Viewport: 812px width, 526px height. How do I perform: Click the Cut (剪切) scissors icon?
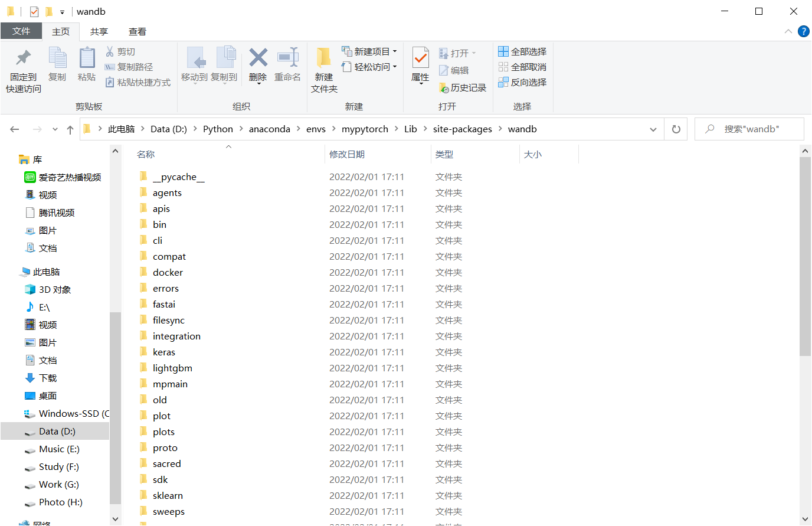110,52
